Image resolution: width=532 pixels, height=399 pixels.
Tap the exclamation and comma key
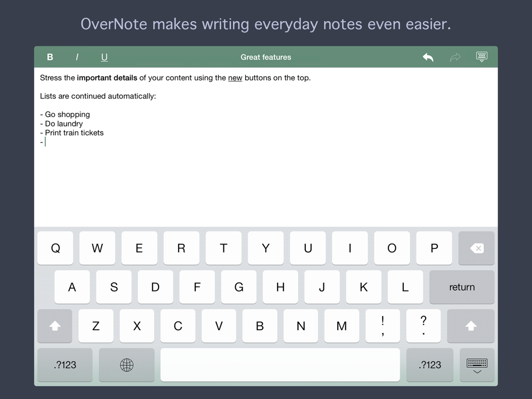click(x=383, y=326)
